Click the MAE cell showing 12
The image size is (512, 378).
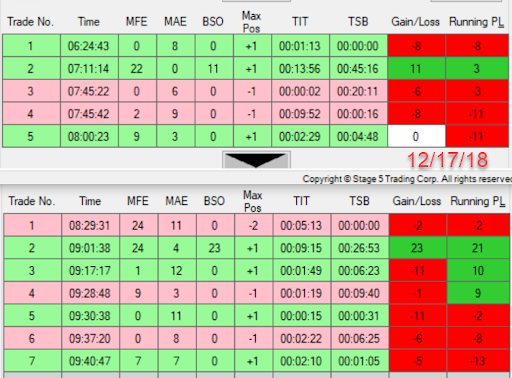(x=177, y=271)
